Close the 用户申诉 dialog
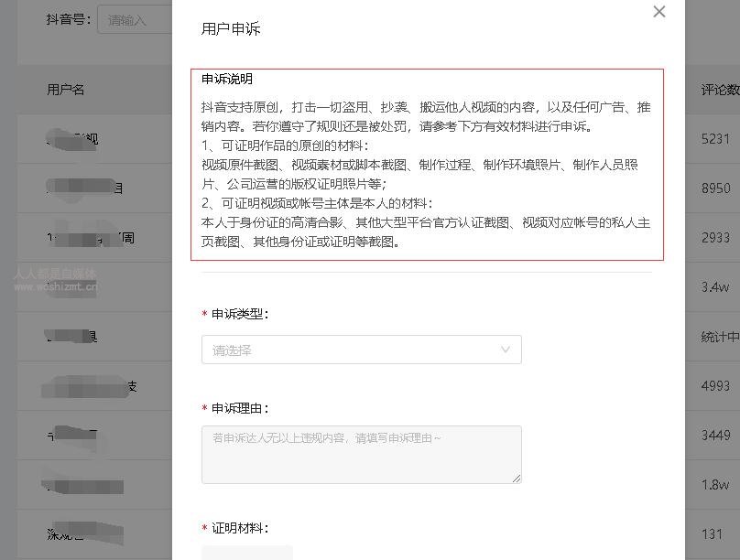This screenshot has height=560, width=740. click(659, 12)
